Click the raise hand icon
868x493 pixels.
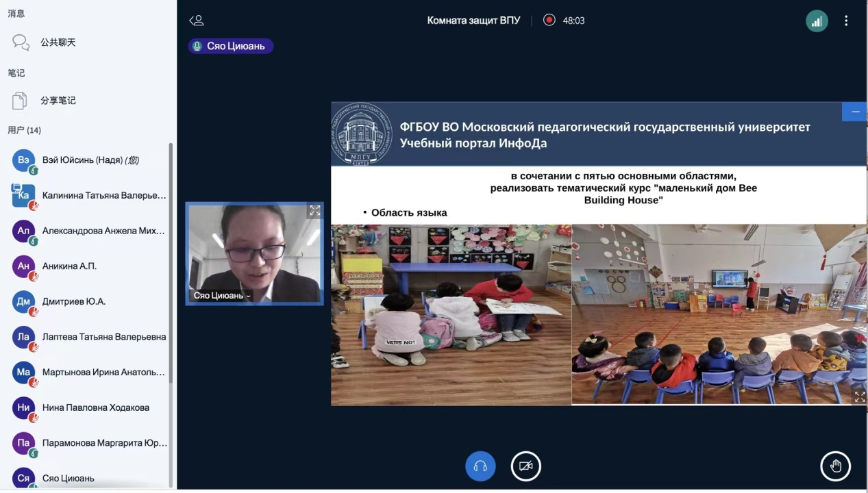pos(835,466)
